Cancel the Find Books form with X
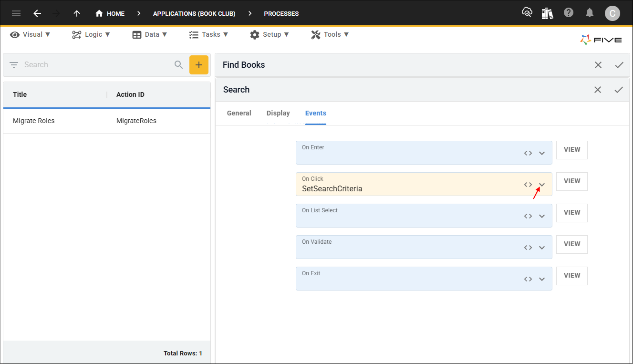The image size is (633, 364). pos(598,65)
